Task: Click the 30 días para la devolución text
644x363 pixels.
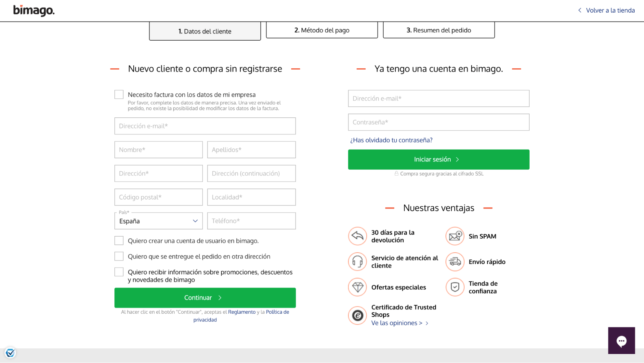Action: [393, 236]
